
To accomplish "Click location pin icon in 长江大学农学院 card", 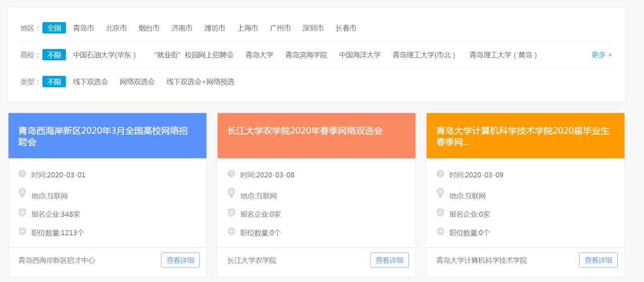I will click(231, 193).
